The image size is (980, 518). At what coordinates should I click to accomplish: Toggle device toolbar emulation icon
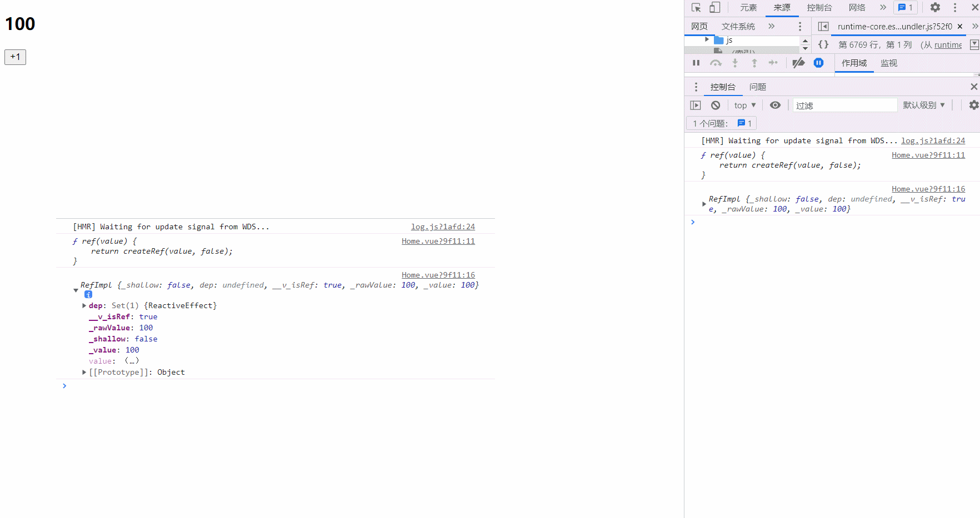point(715,8)
